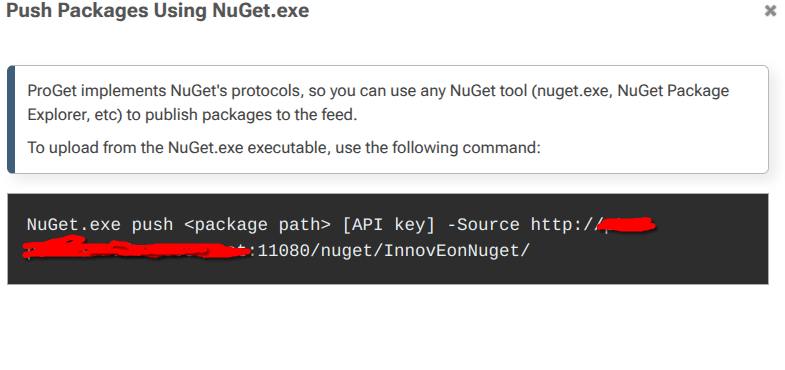This screenshot has width=785, height=370.
Task: Select the '[API key]' placeholder
Action: (x=388, y=225)
